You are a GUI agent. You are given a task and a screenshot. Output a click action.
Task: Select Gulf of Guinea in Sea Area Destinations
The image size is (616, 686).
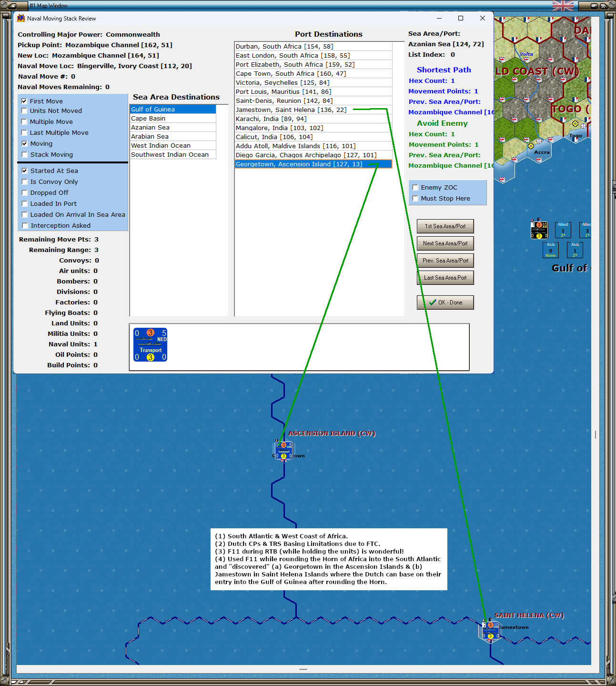pos(173,109)
